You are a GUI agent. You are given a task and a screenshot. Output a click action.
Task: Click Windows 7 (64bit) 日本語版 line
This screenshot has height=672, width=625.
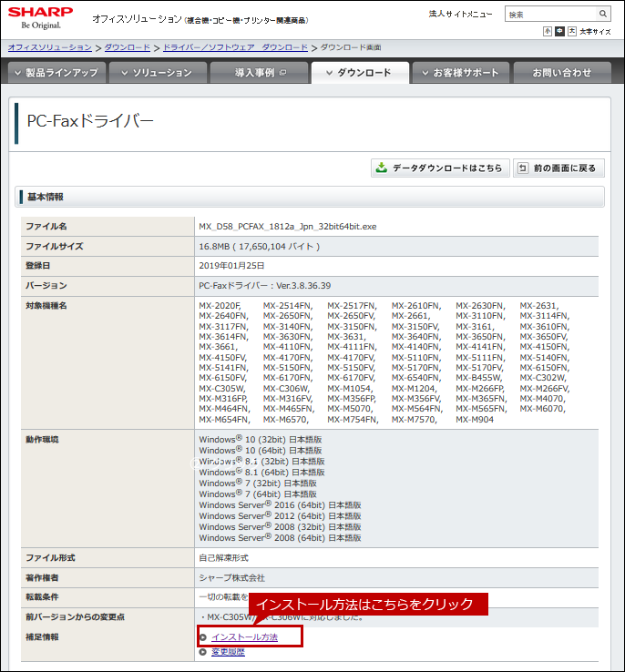[x=258, y=494]
